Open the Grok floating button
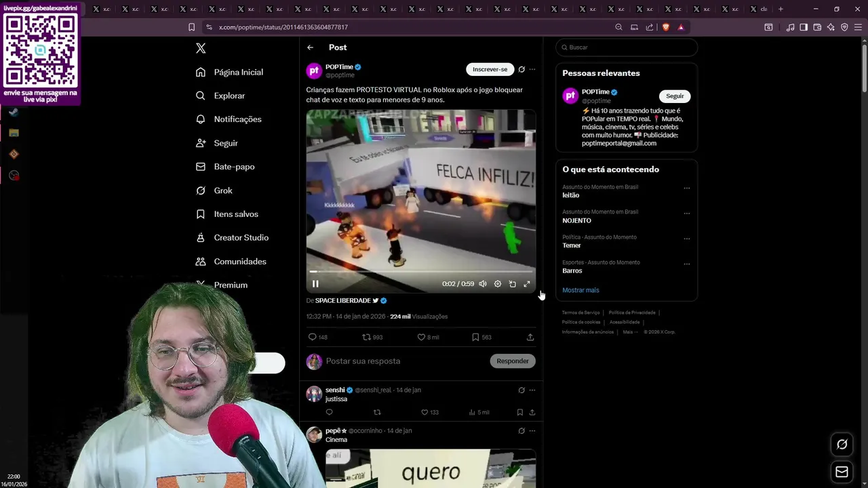Image resolution: width=868 pixels, height=488 pixels. [842, 445]
